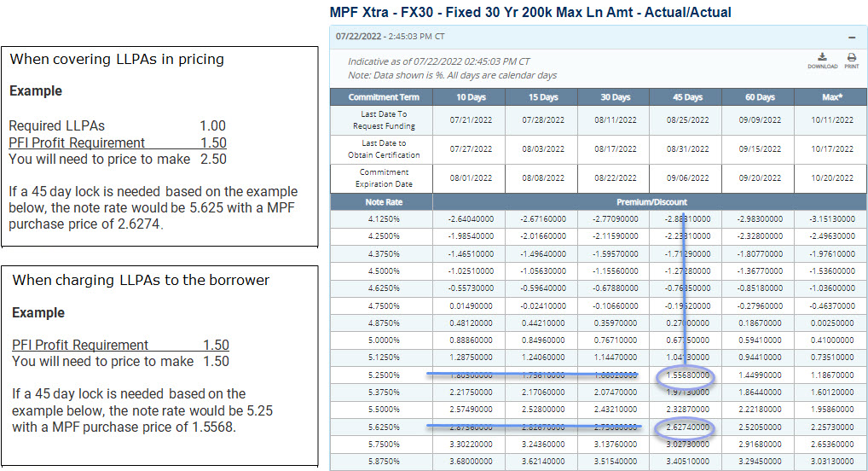Viewport: 868px width, 471px height.
Task: Click the Premium/Discount header
Action: click(x=651, y=202)
